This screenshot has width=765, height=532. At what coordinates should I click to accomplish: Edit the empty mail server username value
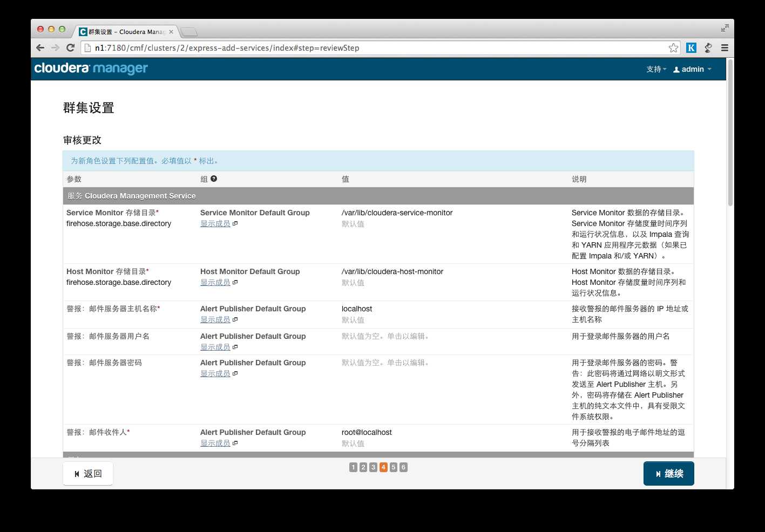pos(385,336)
